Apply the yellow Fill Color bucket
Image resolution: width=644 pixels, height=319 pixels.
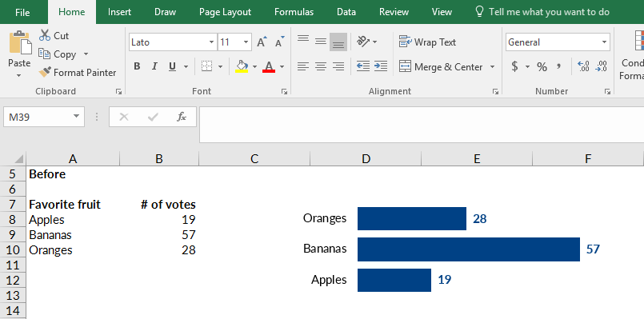[x=242, y=66]
